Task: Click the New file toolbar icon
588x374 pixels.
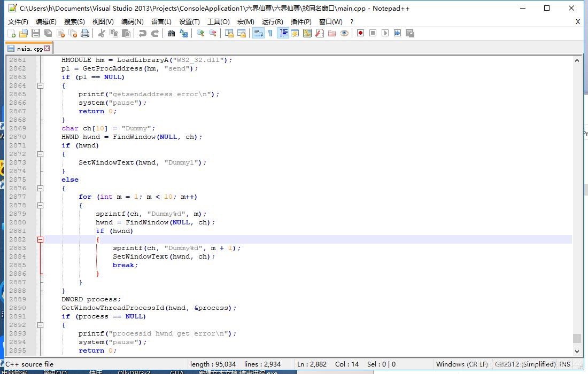Action: pyautogui.click(x=12, y=33)
